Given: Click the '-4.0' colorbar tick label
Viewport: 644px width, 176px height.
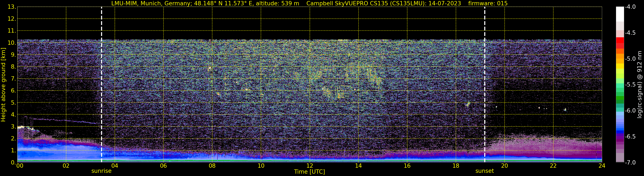Looking at the screenshot, I should (630, 7).
